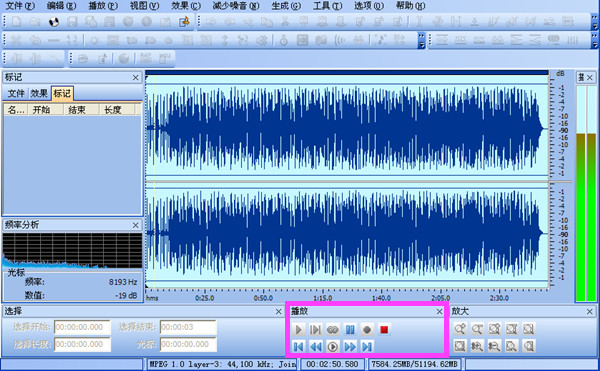Click the musical note icon on effects toolbar
The image size is (600, 371).
[x=380, y=40]
